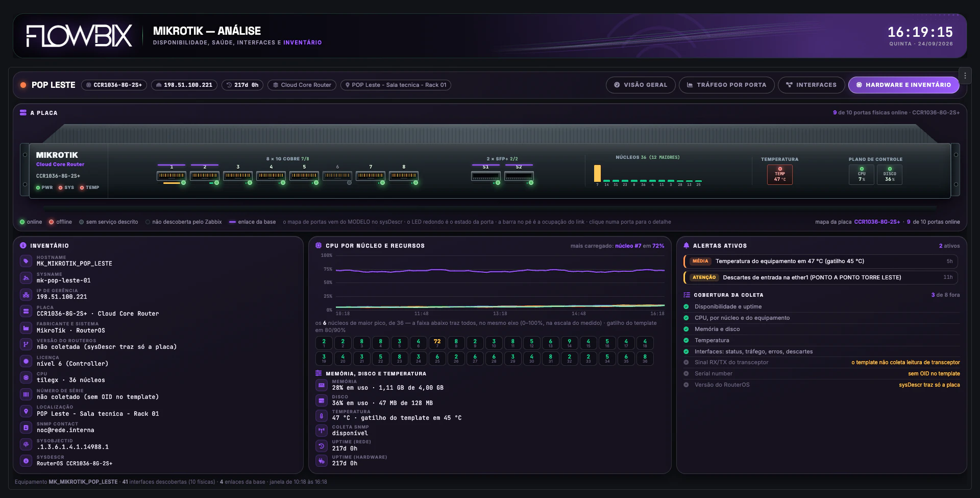This screenshot has height=498, width=980.
Task: Click the 2 ativos alert count
Action: pyautogui.click(x=949, y=246)
